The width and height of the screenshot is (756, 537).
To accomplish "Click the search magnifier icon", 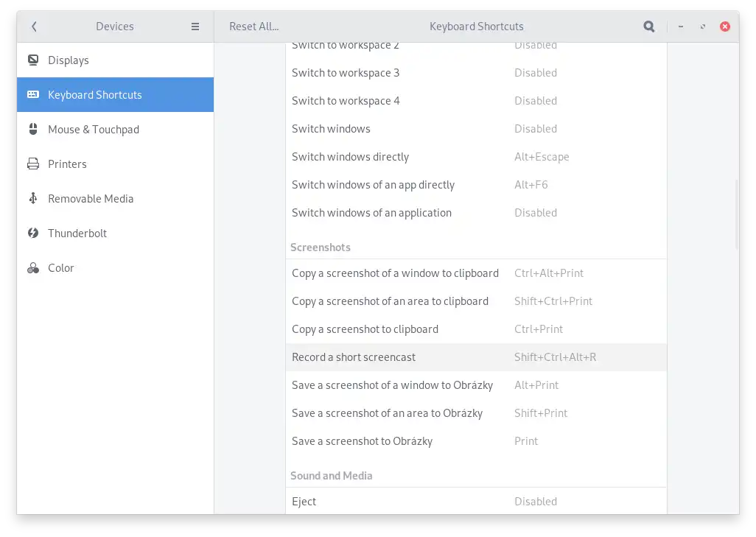I will [x=649, y=27].
